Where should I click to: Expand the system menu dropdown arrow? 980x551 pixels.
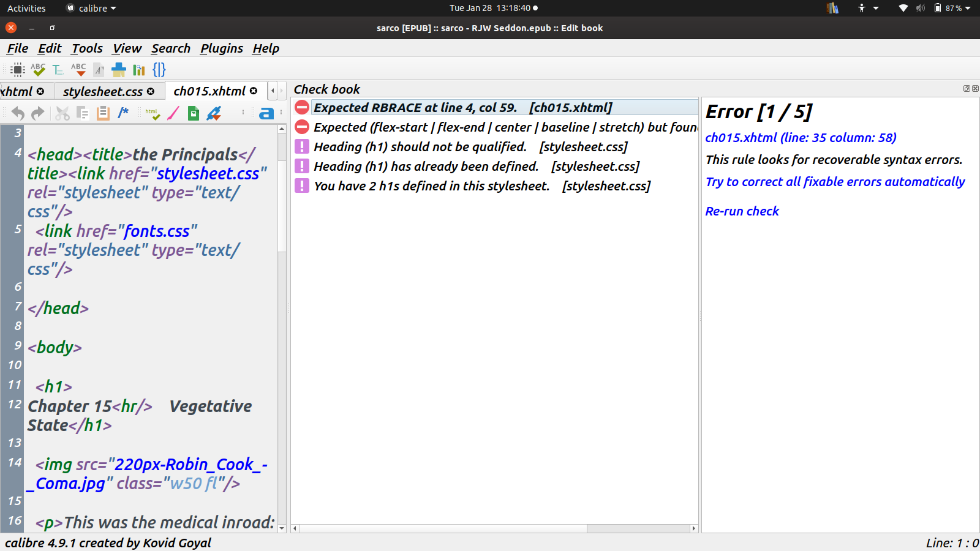[968, 9]
